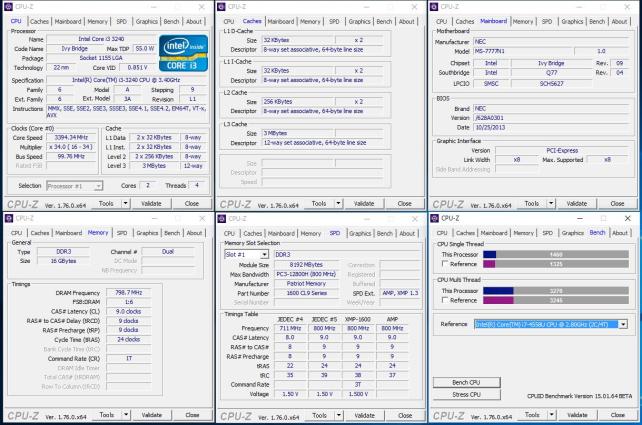The width and height of the screenshot is (642, 425).
Task: Click the memory Type value DDR3
Action: [x=64, y=251]
